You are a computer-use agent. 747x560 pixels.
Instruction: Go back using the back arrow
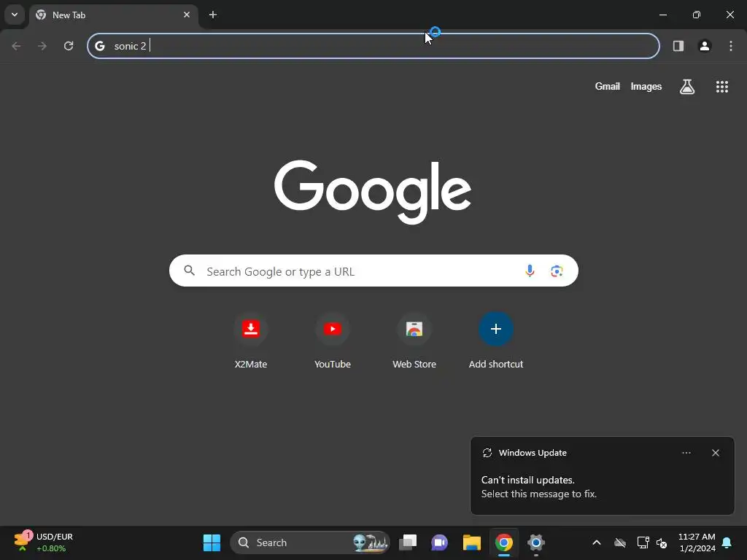tap(16, 46)
